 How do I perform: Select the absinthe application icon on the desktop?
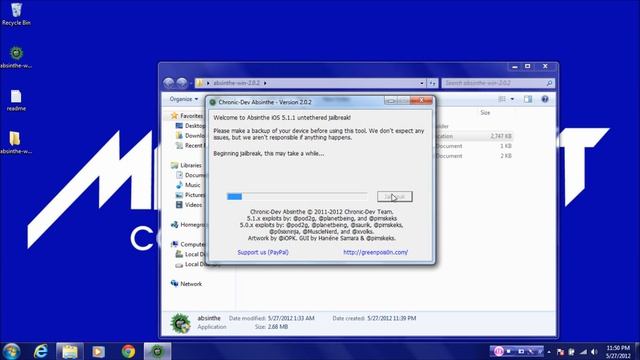point(16,57)
